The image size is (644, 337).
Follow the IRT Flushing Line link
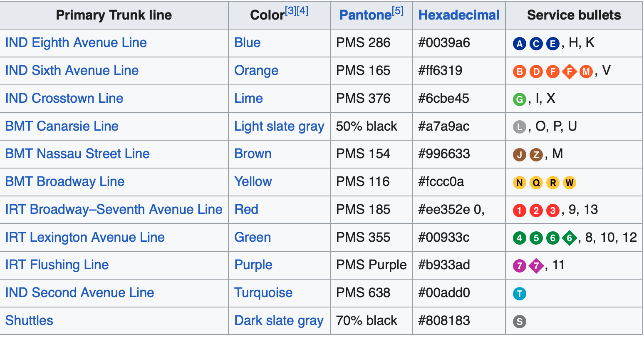57,265
